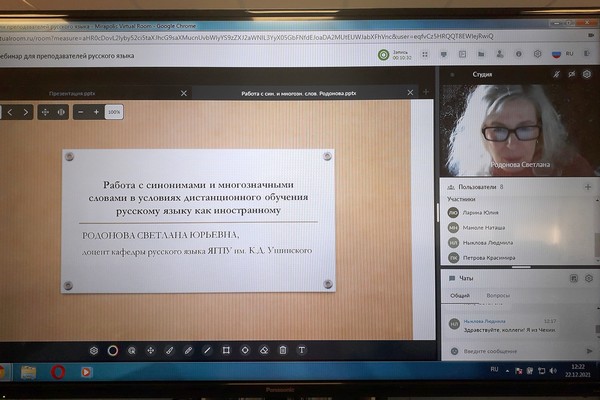Image resolution: width=600 pixels, height=400 pixels.
Task: Open the drawing color circle picker
Action: tap(113, 351)
